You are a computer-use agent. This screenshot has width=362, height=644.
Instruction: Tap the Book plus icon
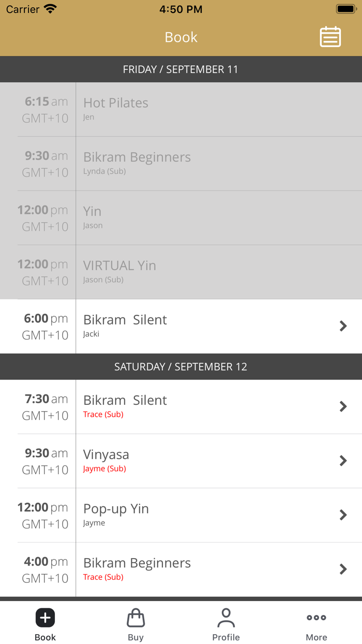pyautogui.click(x=45, y=618)
